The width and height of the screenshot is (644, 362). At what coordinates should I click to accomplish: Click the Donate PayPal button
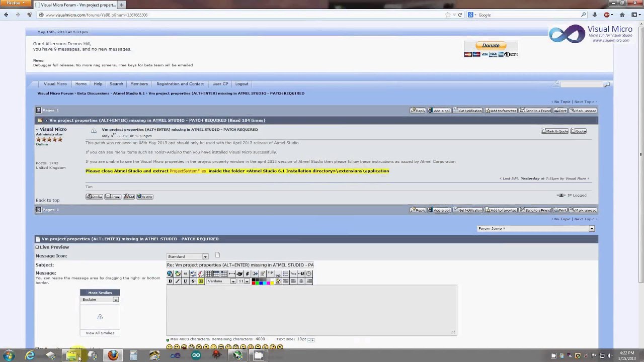(x=491, y=45)
